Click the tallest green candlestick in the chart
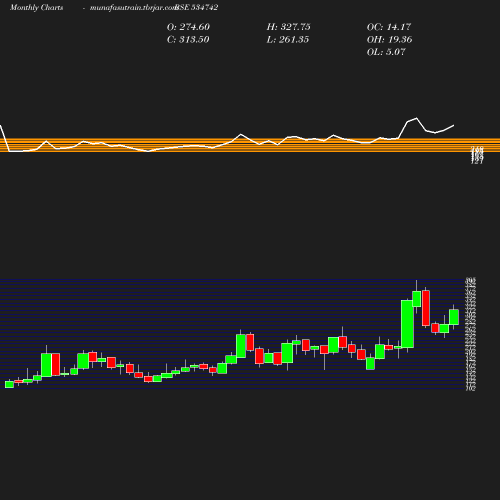 click(x=407, y=324)
